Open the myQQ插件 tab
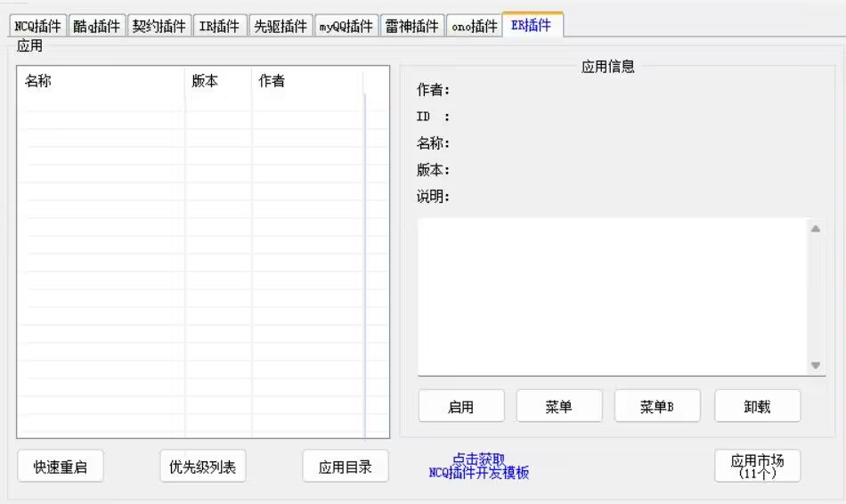 346,26
